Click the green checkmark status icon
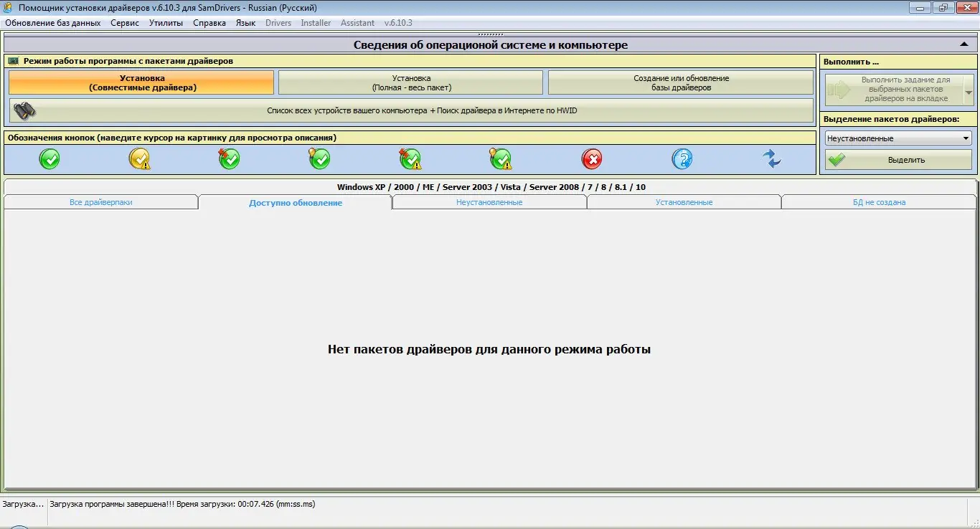 [50, 159]
